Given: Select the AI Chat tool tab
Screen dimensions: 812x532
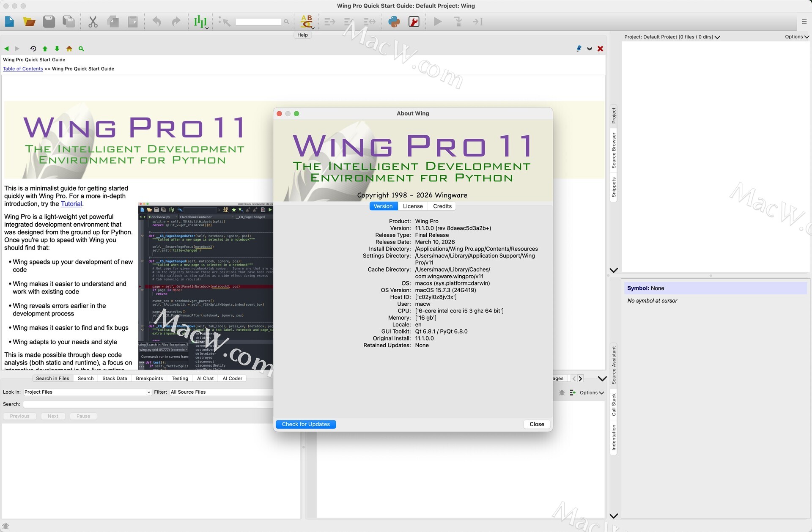Looking at the screenshot, I should point(205,378).
